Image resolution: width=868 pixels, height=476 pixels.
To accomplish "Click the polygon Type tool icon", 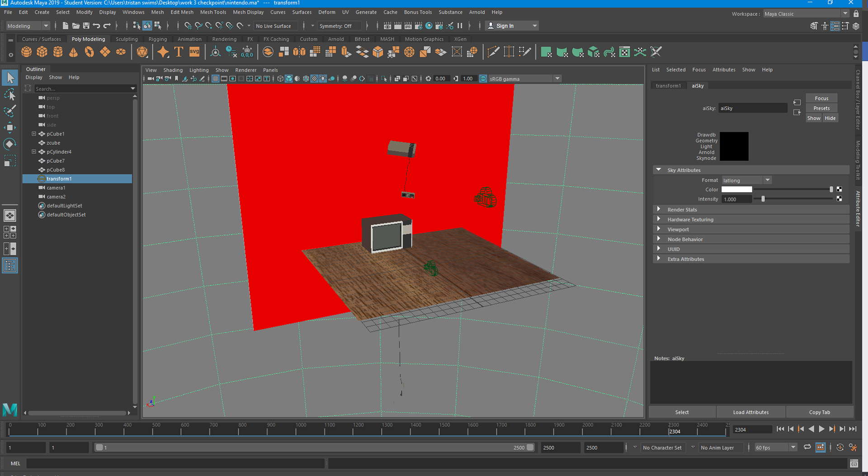I will click(x=179, y=52).
